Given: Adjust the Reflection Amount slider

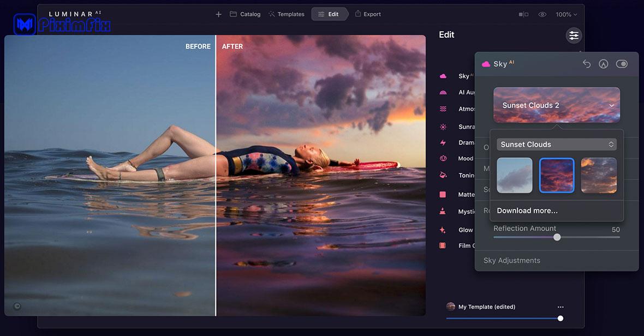Looking at the screenshot, I should click(x=557, y=237).
